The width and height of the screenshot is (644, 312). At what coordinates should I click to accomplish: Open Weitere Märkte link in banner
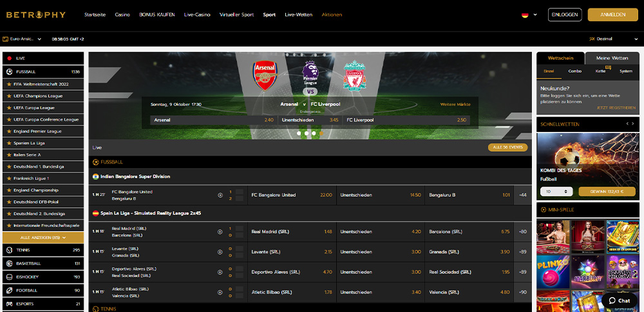coord(455,104)
